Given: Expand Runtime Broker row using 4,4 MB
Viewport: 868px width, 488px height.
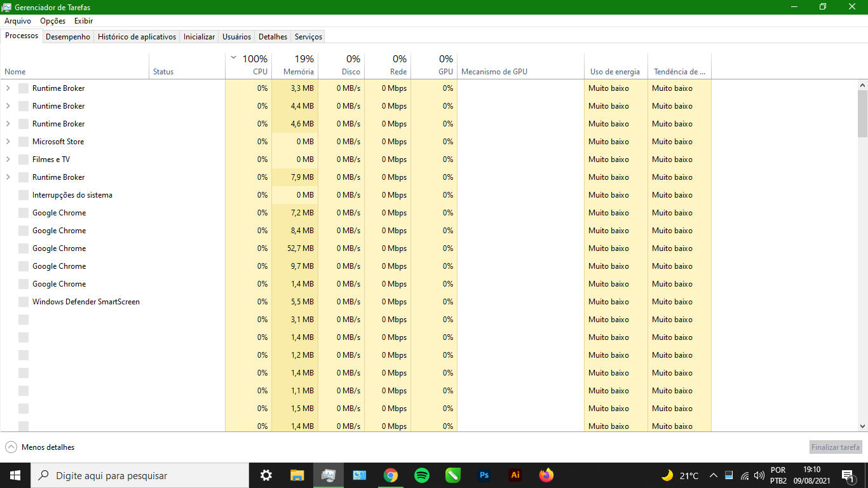Looking at the screenshot, I should tap(8, 106).
